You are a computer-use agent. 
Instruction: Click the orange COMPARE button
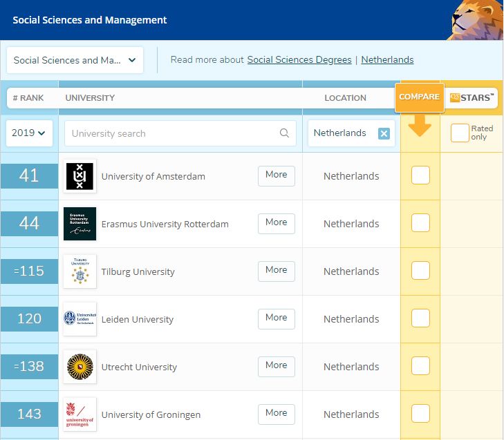[x=420, y=97]
